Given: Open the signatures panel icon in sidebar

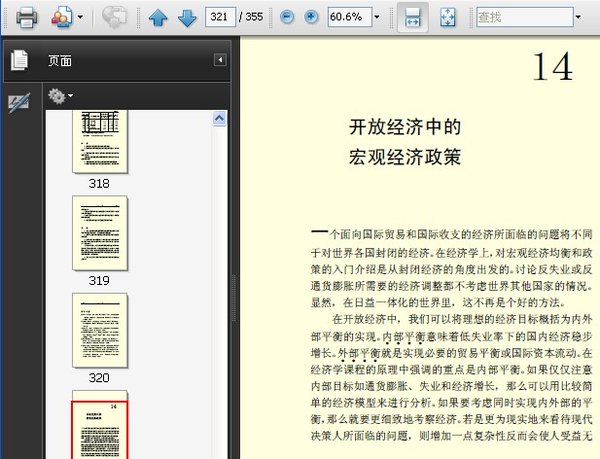Looking at the screenshot, I should click(19, 102).
